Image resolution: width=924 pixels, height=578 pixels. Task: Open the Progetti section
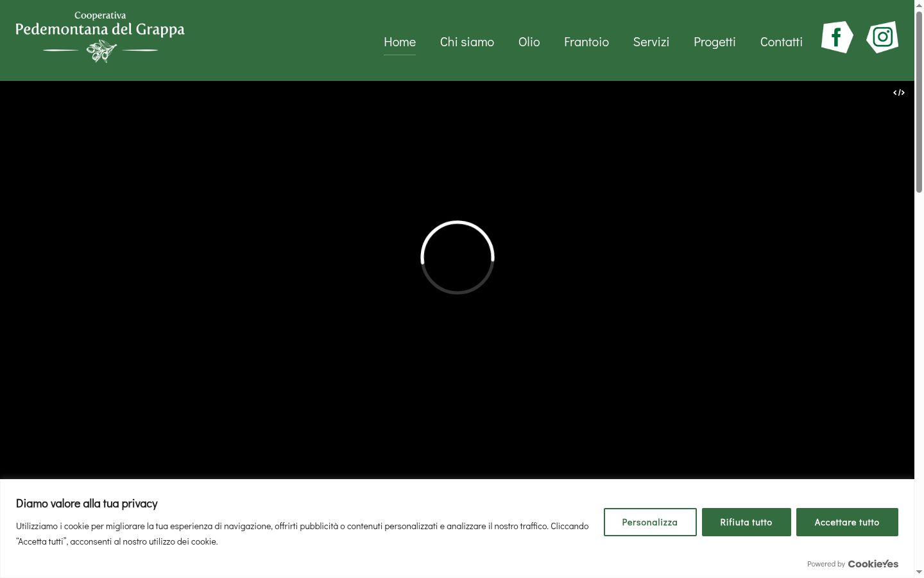pos(715,42)
